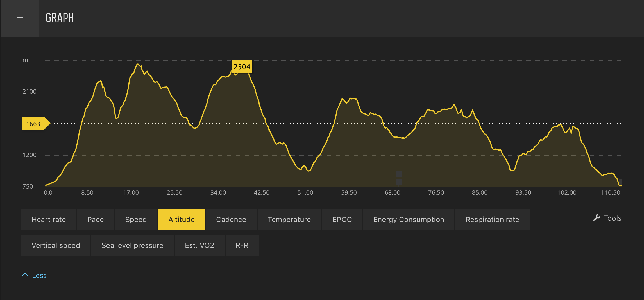Switch to Vertical speed graph
Image resolution: width=644 pixels, height=300 pixels.
pyautogui.click(x=56, y=245)
